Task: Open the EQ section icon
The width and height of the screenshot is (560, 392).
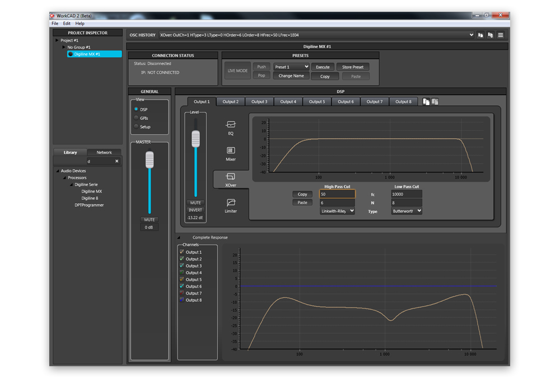Action: click(231, 125)
